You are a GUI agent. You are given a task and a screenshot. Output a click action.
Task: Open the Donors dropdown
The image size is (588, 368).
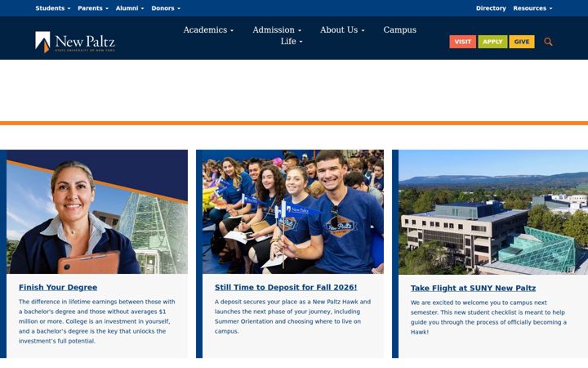click(166, 8)
